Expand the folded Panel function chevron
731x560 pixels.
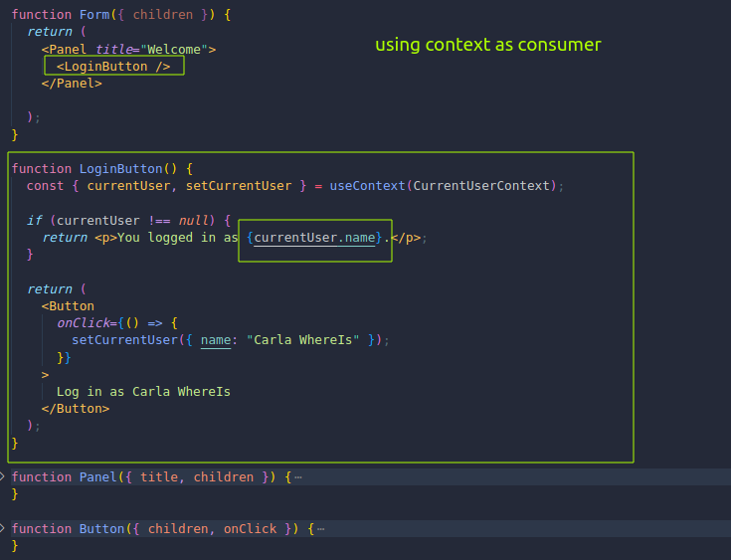(x=2, y=476)
